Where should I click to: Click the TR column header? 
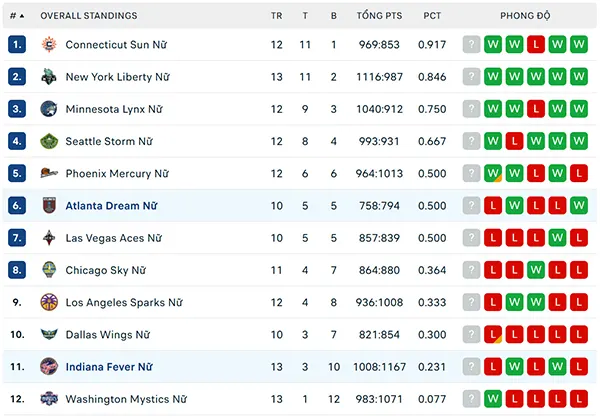tap(277, 16)
